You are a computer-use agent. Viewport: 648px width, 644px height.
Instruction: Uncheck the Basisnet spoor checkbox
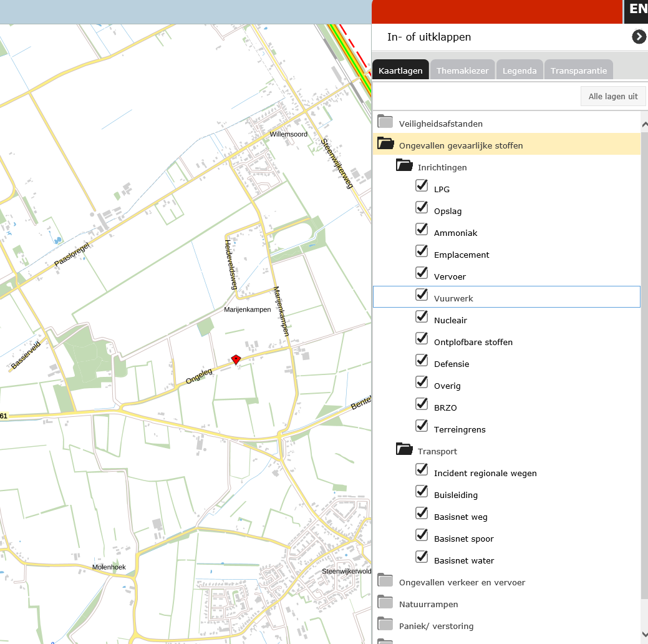422,535
